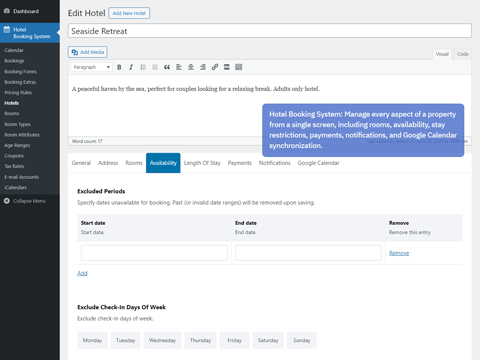
Task: Open Hotels in the sidebar menu
Action: point(11,103)
